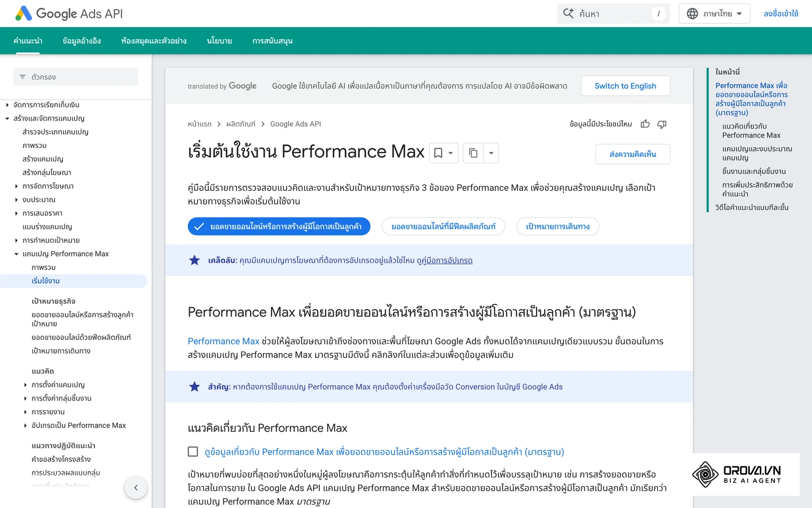This screenshot has height=508, width=812.
Task: Click the Google Ads API logo
Action: click(x=69, y=14)
